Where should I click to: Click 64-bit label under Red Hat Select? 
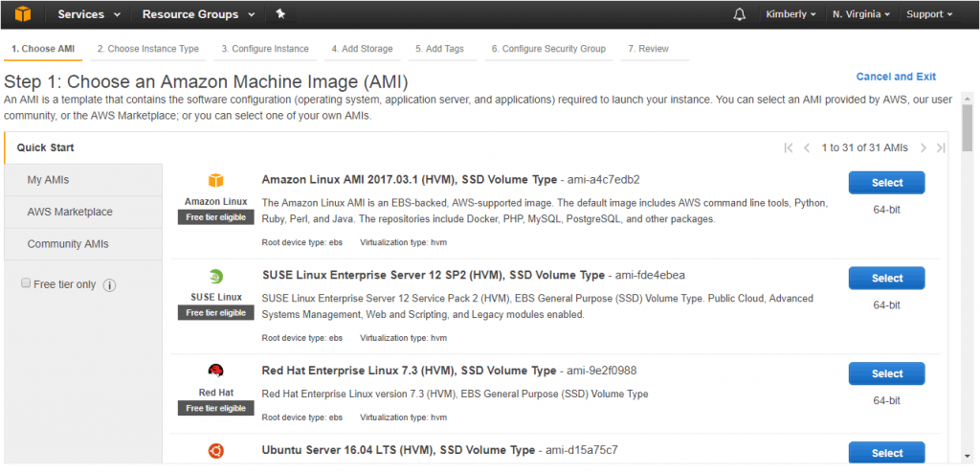coord(886,400)
